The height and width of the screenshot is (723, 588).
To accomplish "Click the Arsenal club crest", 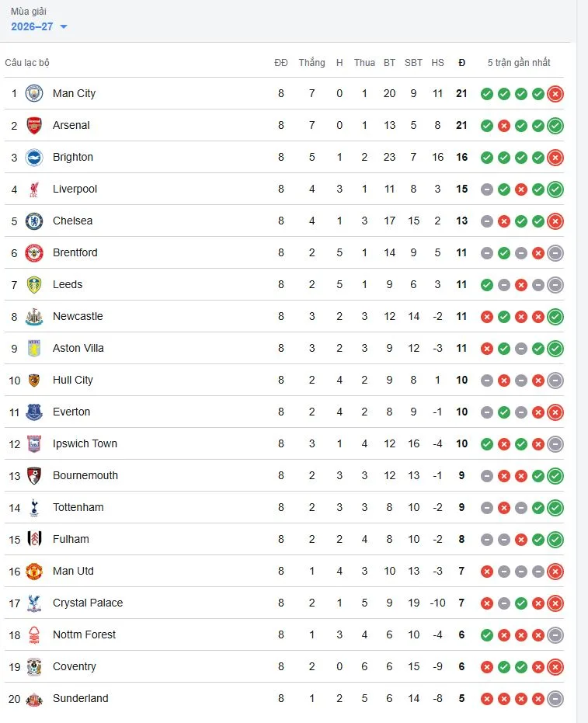I will click(34, 126).
